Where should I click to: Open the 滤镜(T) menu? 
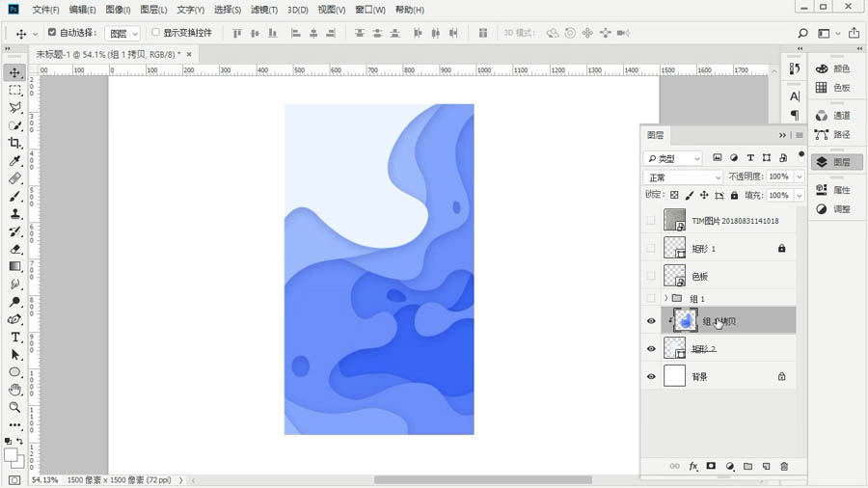coord(263,10)
